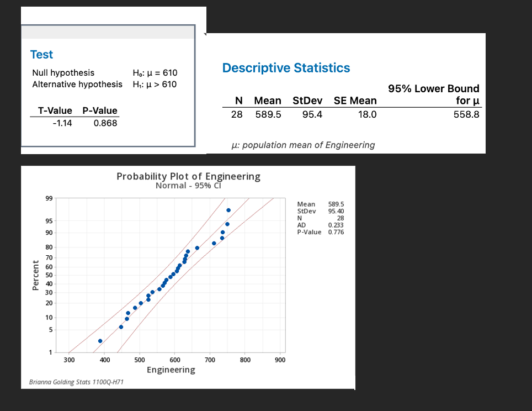The image size is (532, 411).
Task: Select the Engineering x-axis label
Action: pyautogui.click(x=171, y=370)
